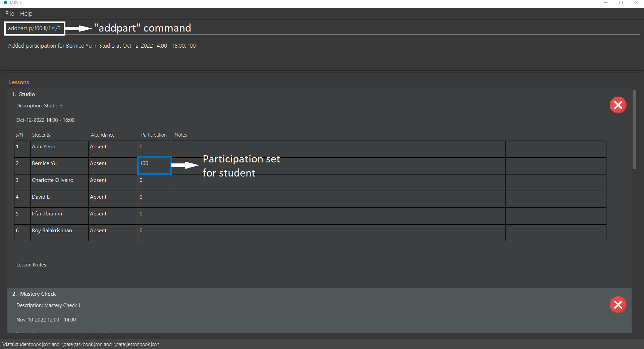The width and height of the screenshot is (644, 349).
Task: Click the Lessons panel heading
Action: coord(19,82)
